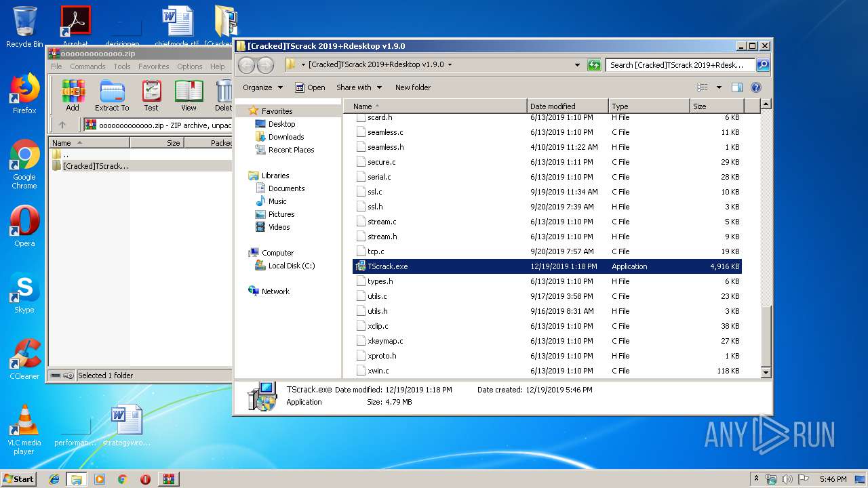The image size is (868, 488).
Task: Click the Explorer help question mark icon
Action: (x=756, y=87)
